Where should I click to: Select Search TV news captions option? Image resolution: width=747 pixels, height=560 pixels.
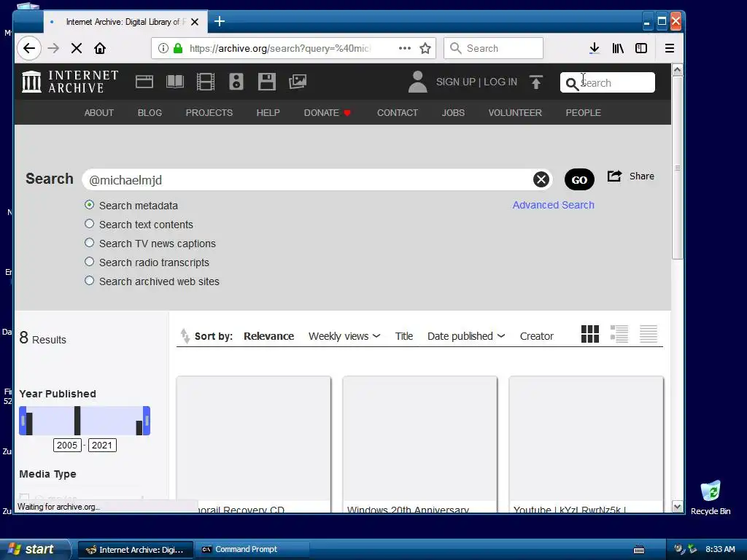point(89,243)
